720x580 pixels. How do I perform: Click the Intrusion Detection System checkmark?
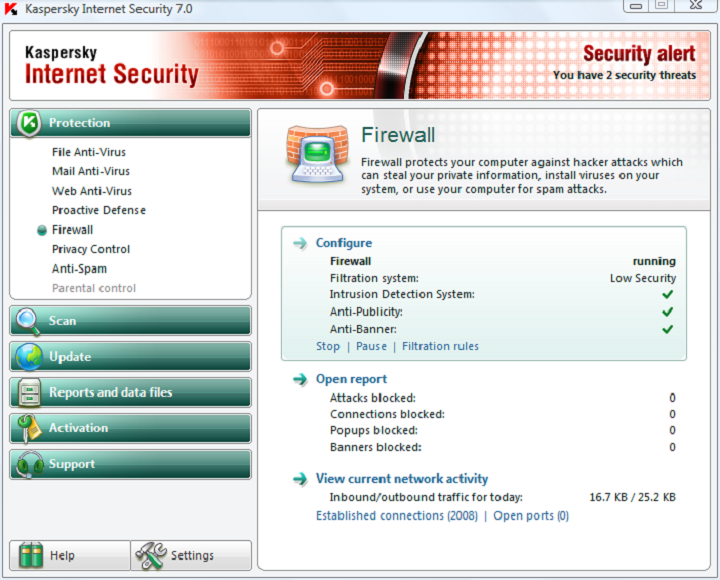click(668, 294)
